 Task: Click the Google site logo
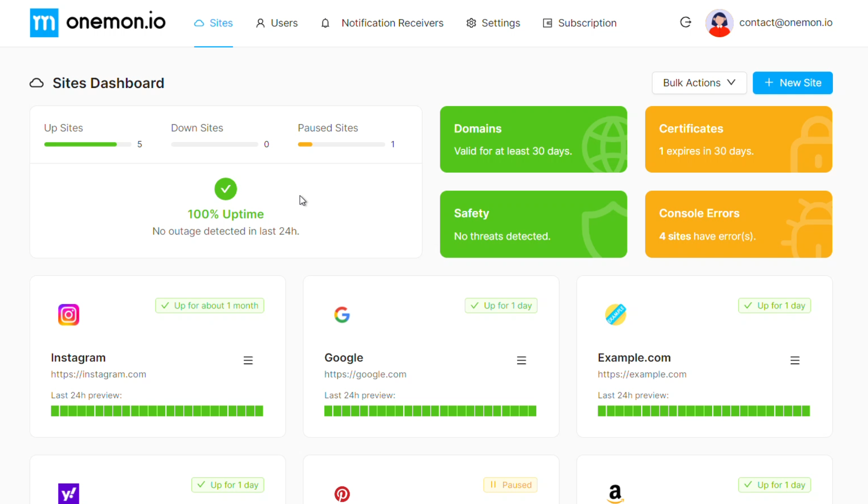[x=342, y=315]
